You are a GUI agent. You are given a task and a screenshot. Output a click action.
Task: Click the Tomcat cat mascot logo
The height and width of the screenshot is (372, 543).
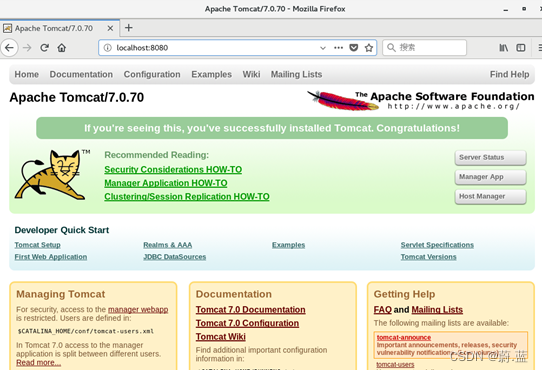pos(51,175)
